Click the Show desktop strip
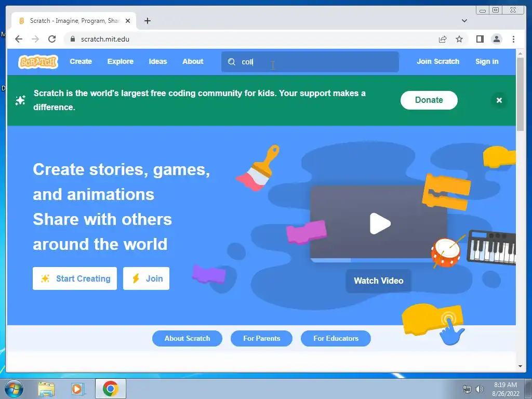 pos(528,389)
